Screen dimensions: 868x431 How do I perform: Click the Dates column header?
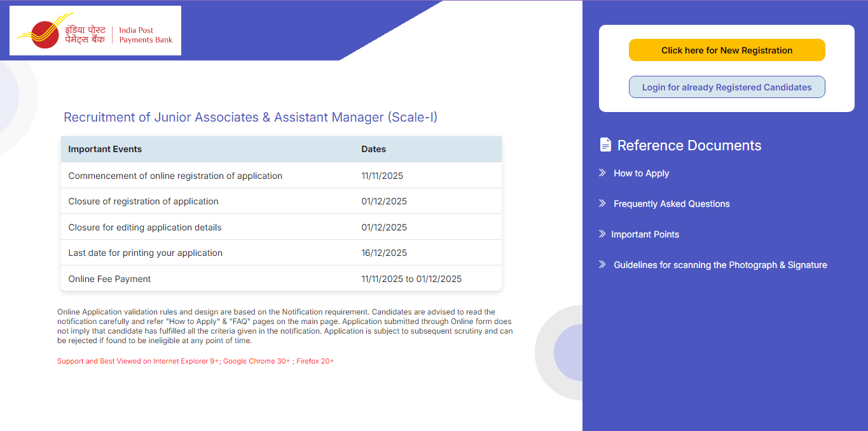[x=373, y=148]
